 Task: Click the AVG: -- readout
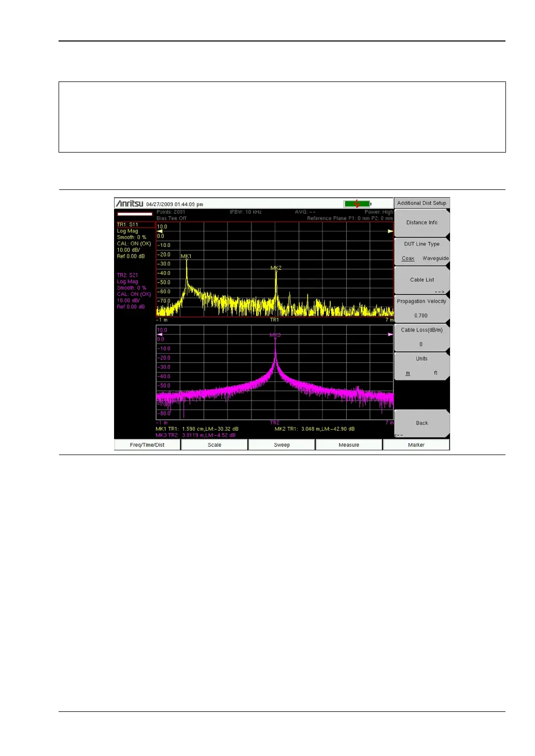tap(305, 212)
